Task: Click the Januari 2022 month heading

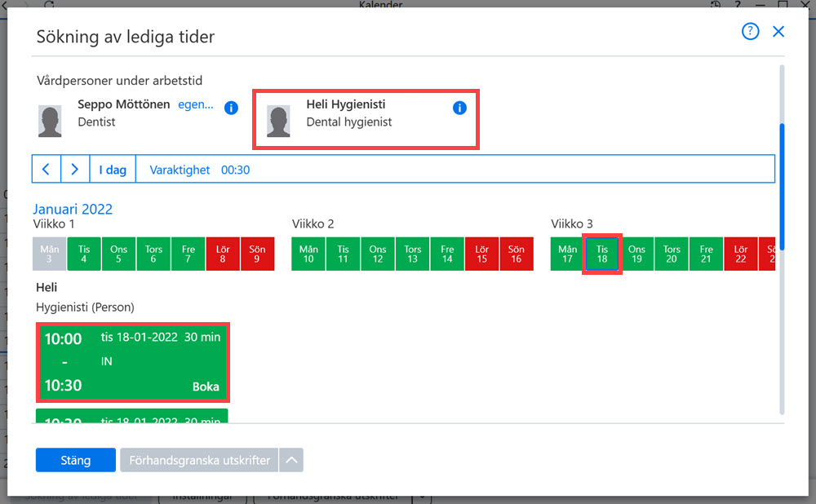Action: click(x=73, y=209)
